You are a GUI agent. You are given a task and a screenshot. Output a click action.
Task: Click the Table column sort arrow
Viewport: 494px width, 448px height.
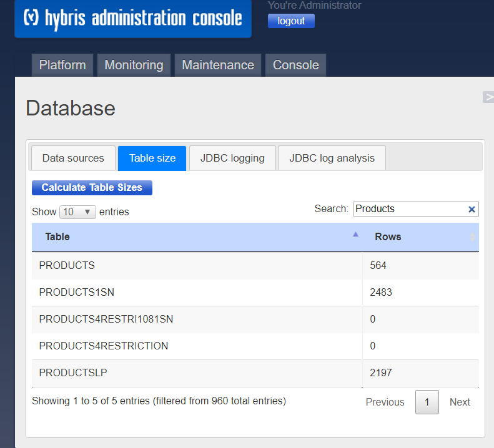tap(355, 235)
